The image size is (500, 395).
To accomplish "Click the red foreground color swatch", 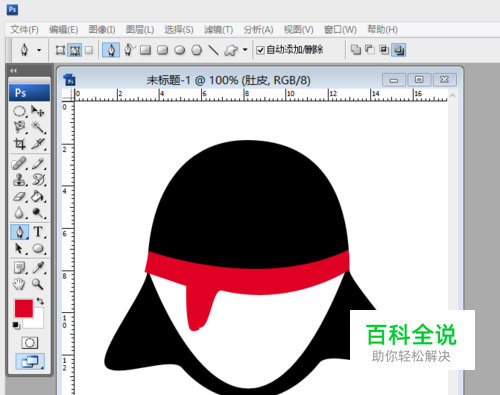I will coord(24,308).
